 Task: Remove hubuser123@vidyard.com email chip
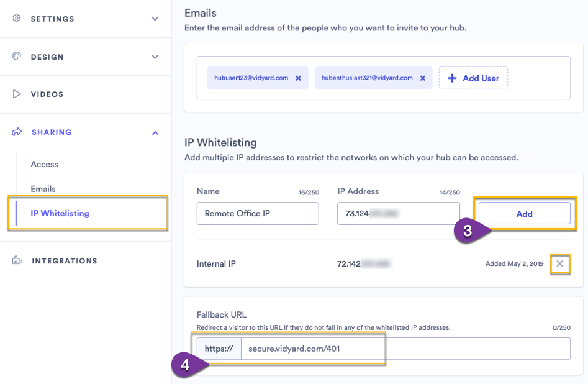click(298, 78)
